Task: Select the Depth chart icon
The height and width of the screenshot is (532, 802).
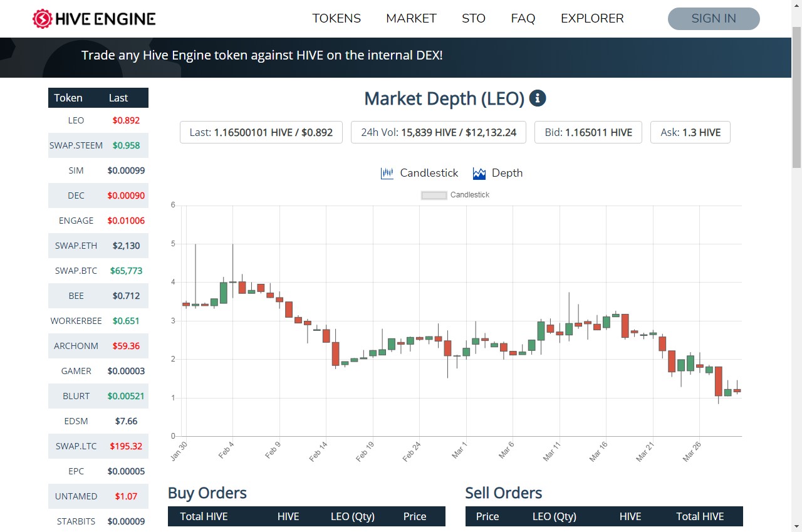Action: tap(479, 174)
